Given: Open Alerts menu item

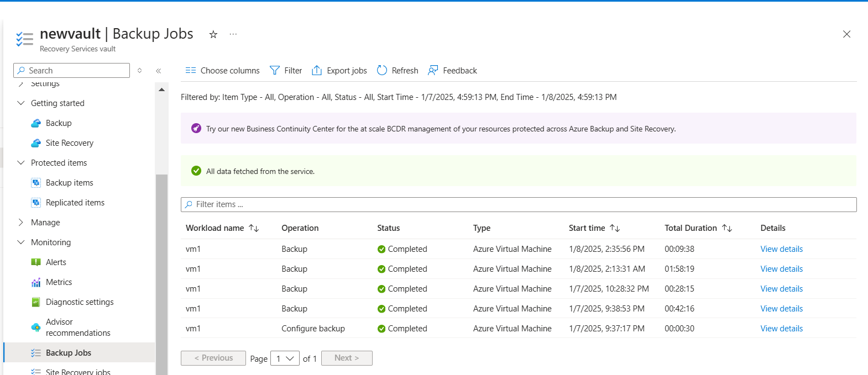Looking at the screenshot, I should click(x=56, y=262).
